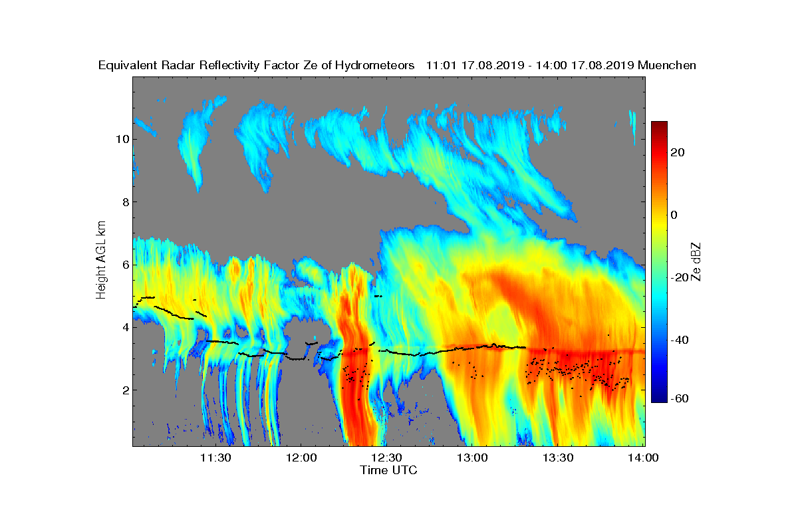Click the 14:00 time tick label
This screenshot has height=532, width=798.
(x=643, y=458)
